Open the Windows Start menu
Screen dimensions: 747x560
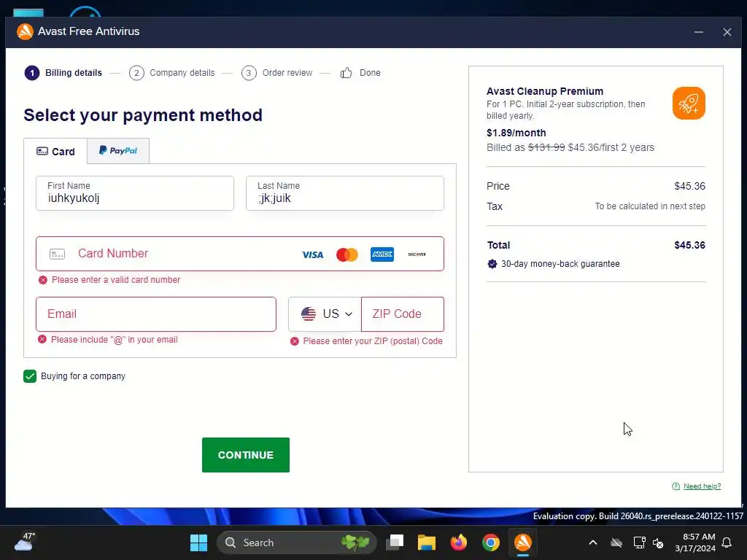pyautogui.click(x=198, y=542)
